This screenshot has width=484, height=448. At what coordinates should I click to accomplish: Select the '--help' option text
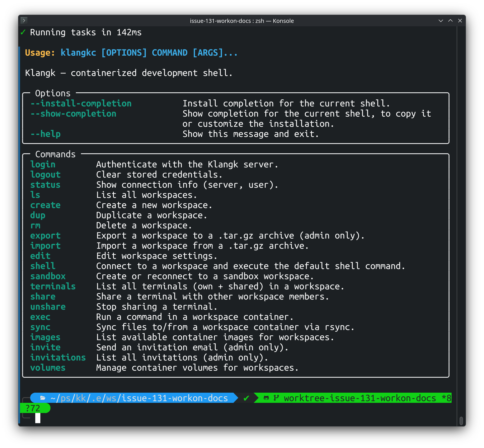[45, 134]
